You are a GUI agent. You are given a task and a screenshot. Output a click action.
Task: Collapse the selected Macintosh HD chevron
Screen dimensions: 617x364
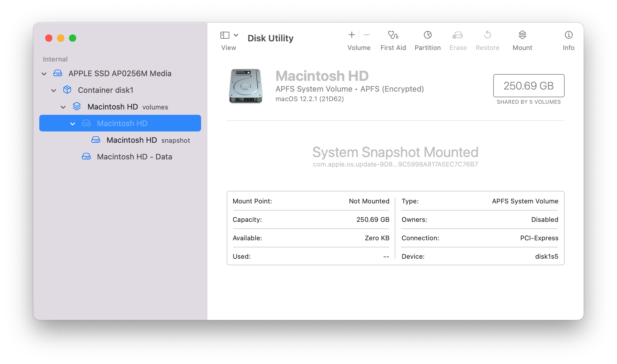coord(73,124)
